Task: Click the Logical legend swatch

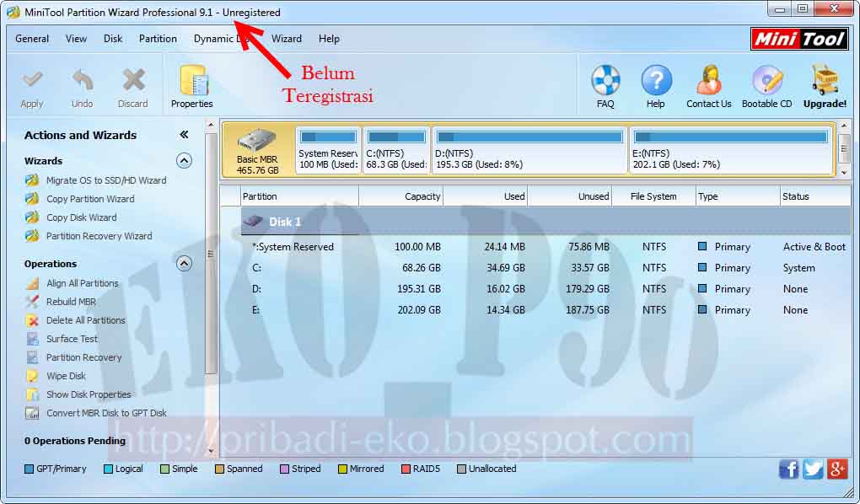Action: click(x=108, y=469)
